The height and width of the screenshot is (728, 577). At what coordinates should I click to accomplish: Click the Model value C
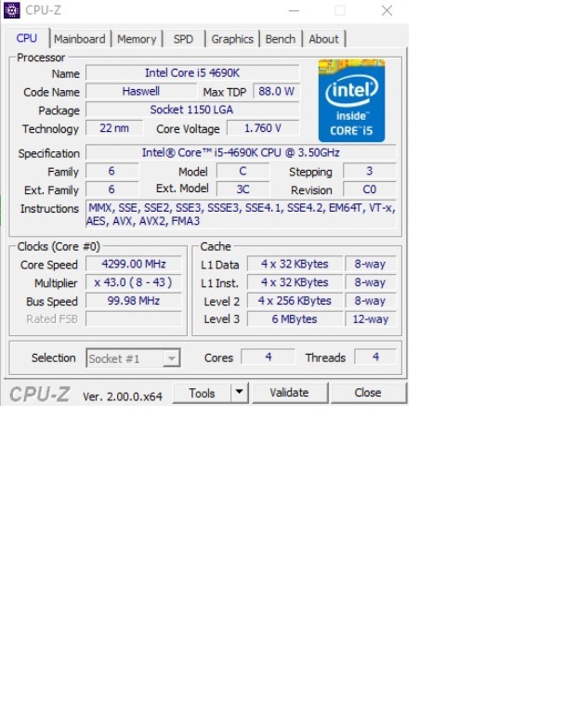(243, 171)
